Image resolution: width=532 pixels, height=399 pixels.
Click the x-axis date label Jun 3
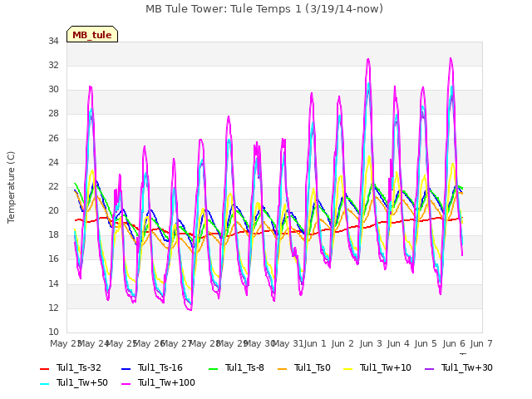(x=371, y=343)
